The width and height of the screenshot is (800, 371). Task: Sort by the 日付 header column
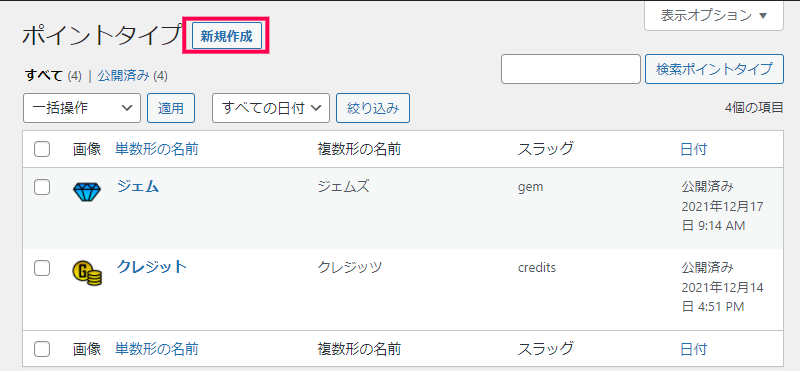(x=693, y=150)
